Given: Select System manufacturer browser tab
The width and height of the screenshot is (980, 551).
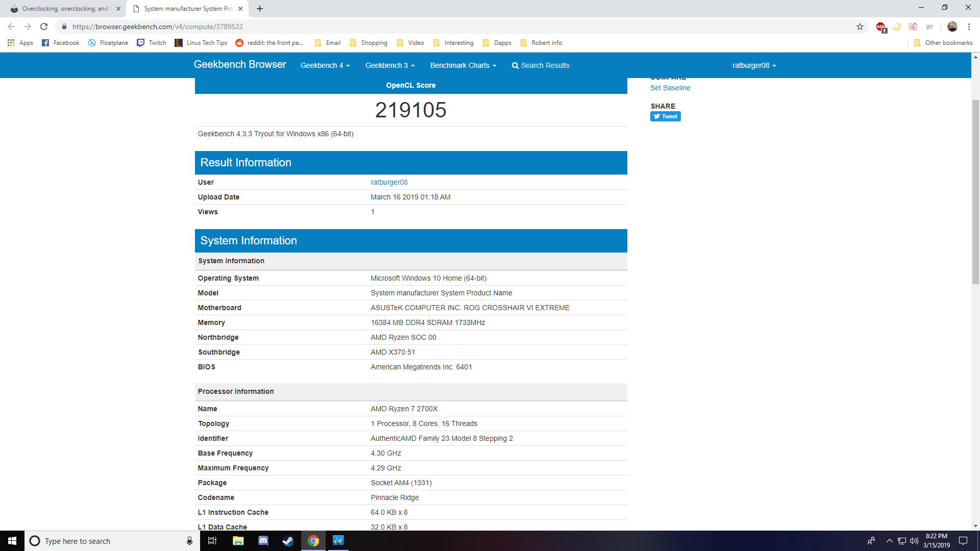Looking at the screenshot, I should coord(187,9).
